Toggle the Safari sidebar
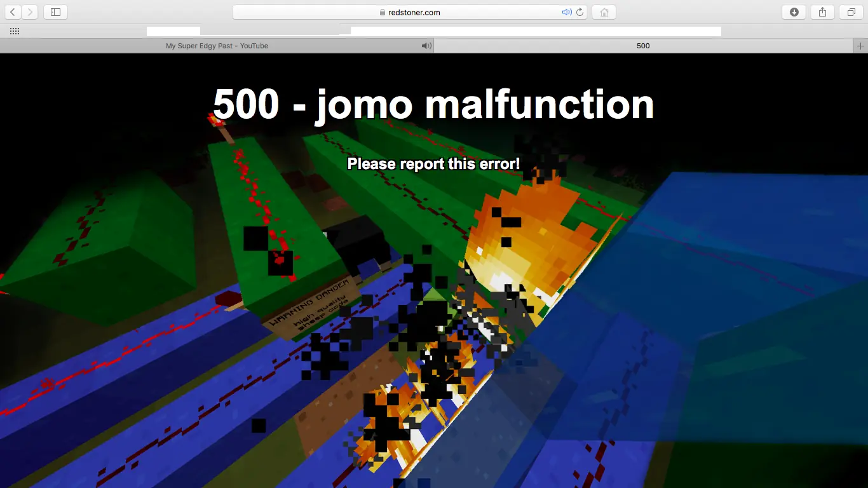Screen dimensions: 868x488 [x=55, y=12]
